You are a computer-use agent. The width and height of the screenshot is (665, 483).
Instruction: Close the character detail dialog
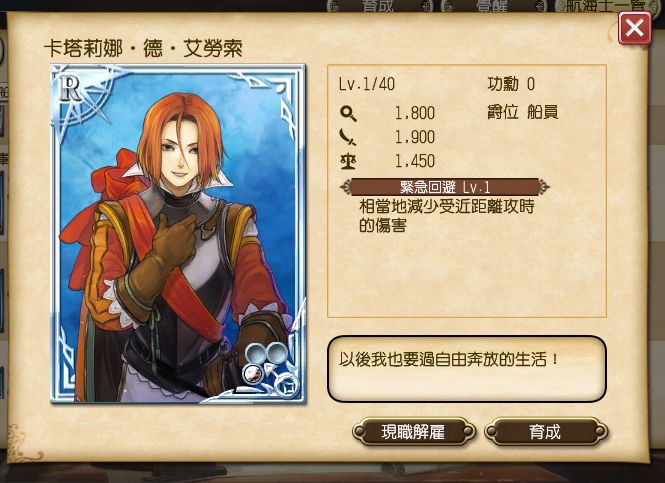click(634, 28)
